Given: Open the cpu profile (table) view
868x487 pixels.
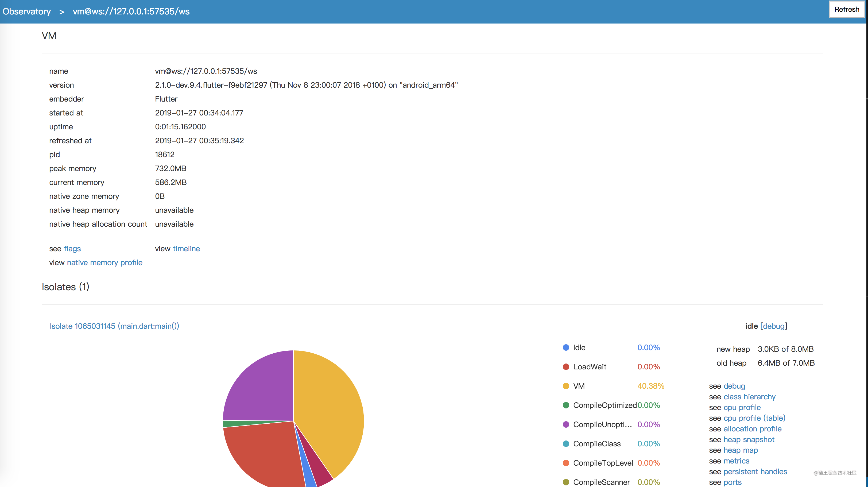Looking at the screenshot, I should point(754,418).
